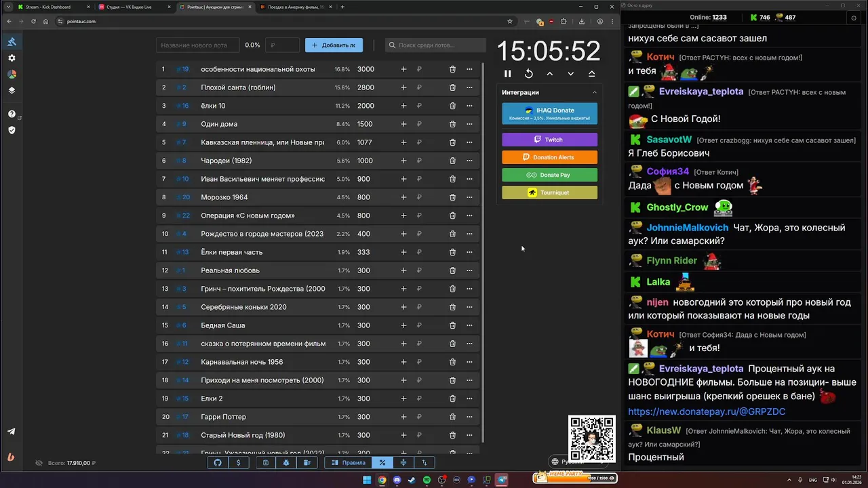Connect the Donation Alerts integration
The image size is (868, 488).
549,157
